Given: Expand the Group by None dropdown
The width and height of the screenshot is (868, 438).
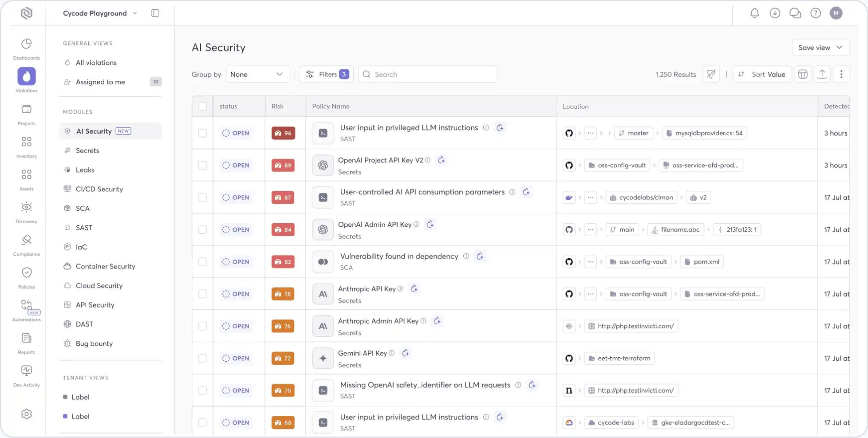Looking at the screenshot, I should pyautogui.click(x=257, y=75).
